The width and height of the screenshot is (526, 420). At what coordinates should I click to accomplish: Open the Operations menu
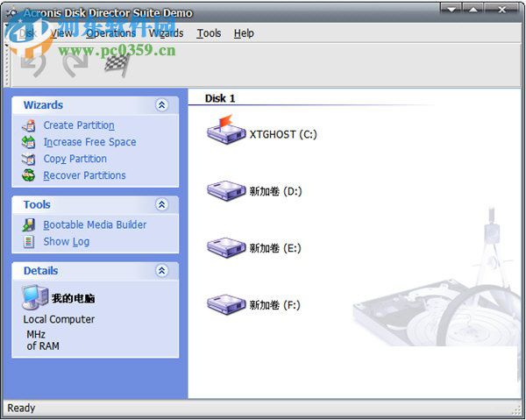(x=110, y=33)
